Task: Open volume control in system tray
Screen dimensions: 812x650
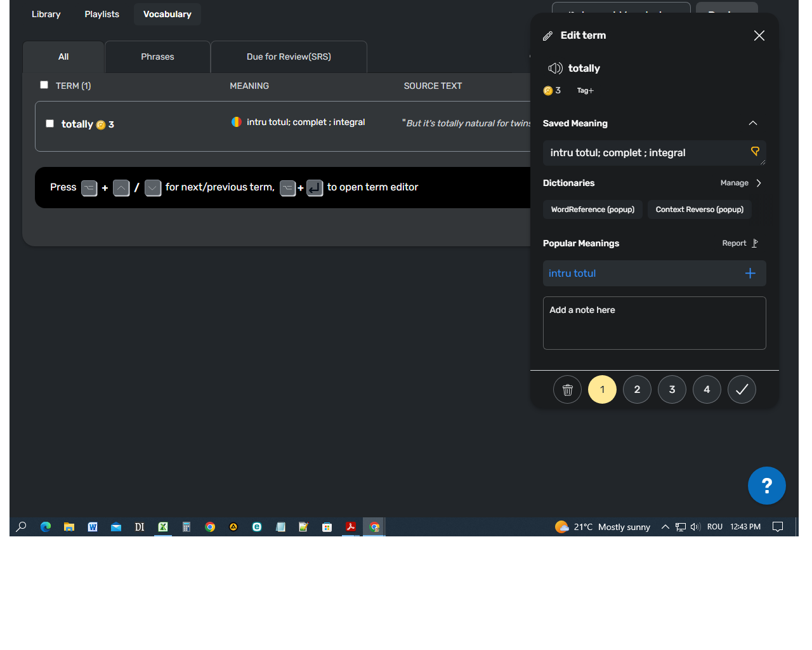Action: pyautogui.click(x=695, y=527)
